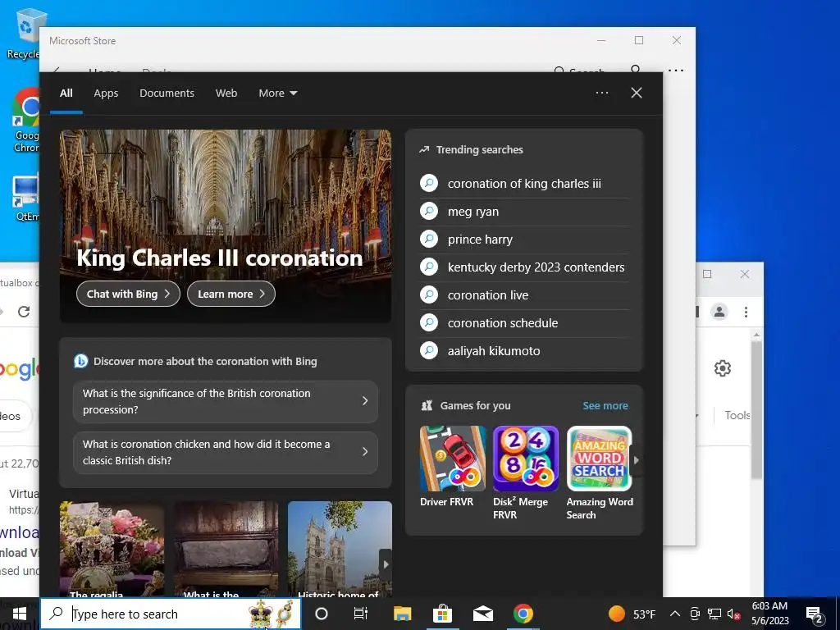This screenshot has width=840, height=630.
Task: Click muted volume speaker tray icon
Action: pyautogui.click(x=733, y=614)
